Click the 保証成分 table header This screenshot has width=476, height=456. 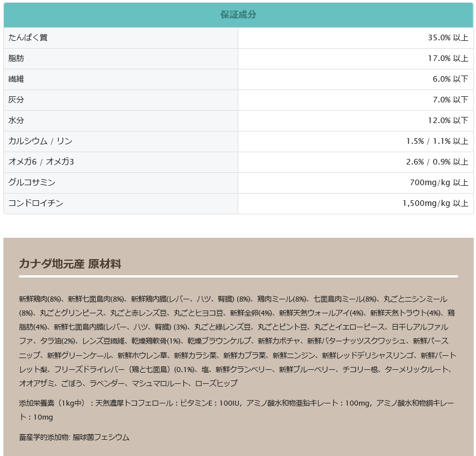[x=238, y=15]
